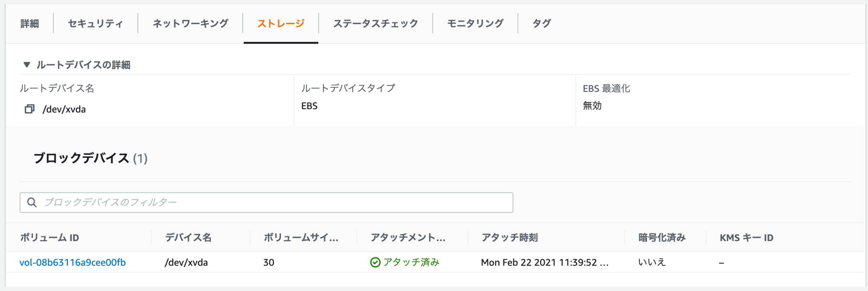The height and width of the screenshot is (291, 868).
Task: Copy the root device name /dev/xvda
Action: [x=29, y=109]
